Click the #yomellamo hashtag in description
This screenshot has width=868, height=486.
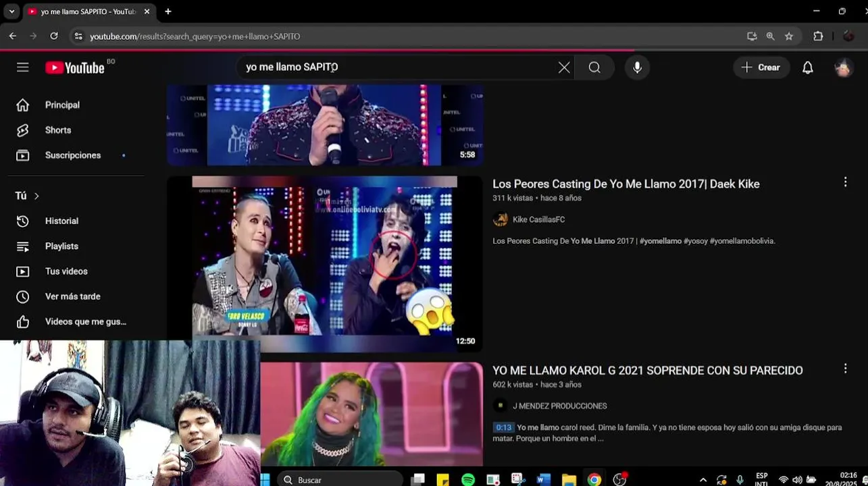coord(661,241)
